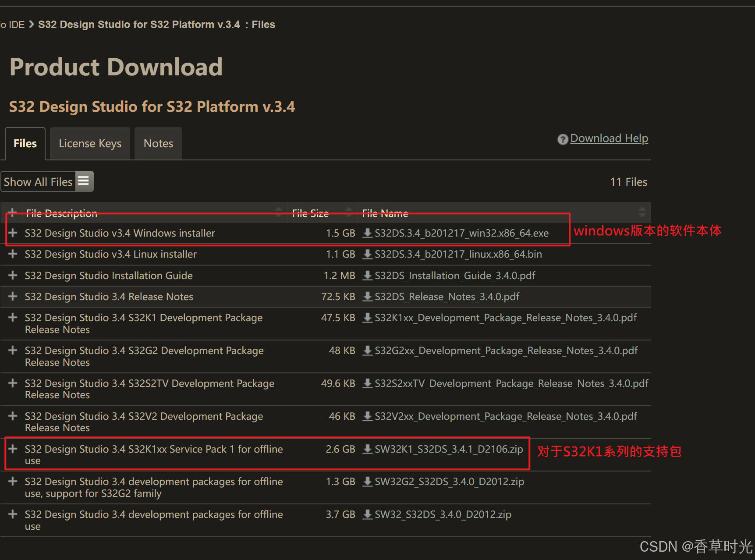
Task: Download S32DS_Release_Notes_3.4.0.pdf
Action: tap(447, 297)
